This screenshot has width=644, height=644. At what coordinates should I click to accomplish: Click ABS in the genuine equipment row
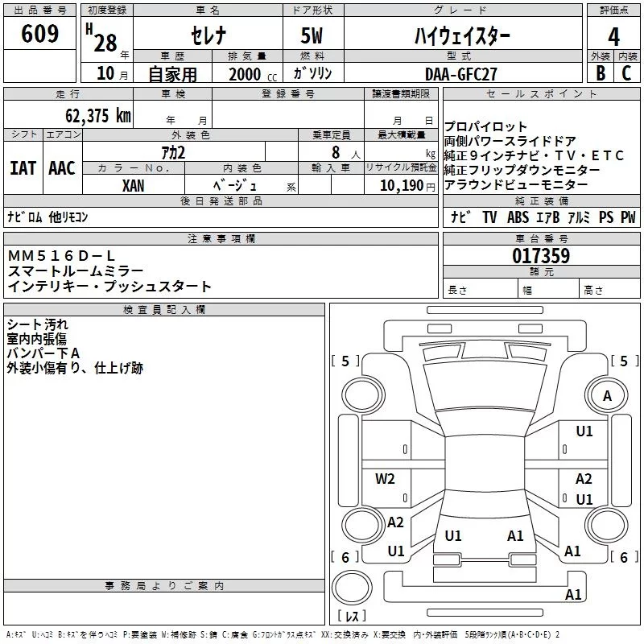tap(518, 217)
